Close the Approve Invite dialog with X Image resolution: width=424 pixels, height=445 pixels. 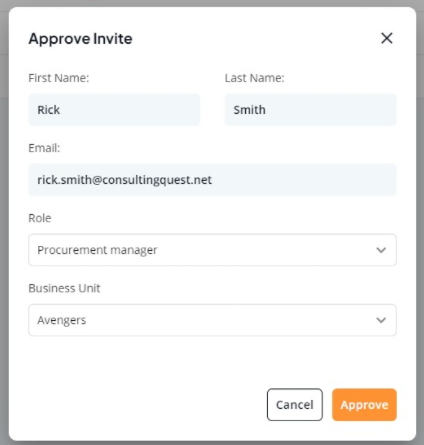[x=387, y=38]
